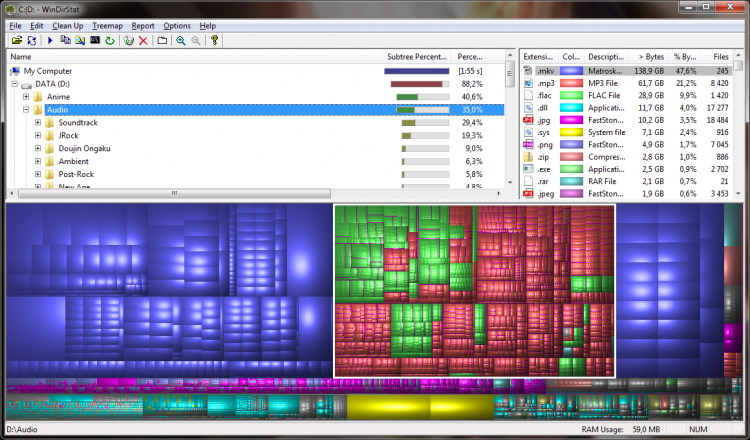Click the greyed Zoom Out magnifier icon
750x440 pixels.
[x=196, y=41]
